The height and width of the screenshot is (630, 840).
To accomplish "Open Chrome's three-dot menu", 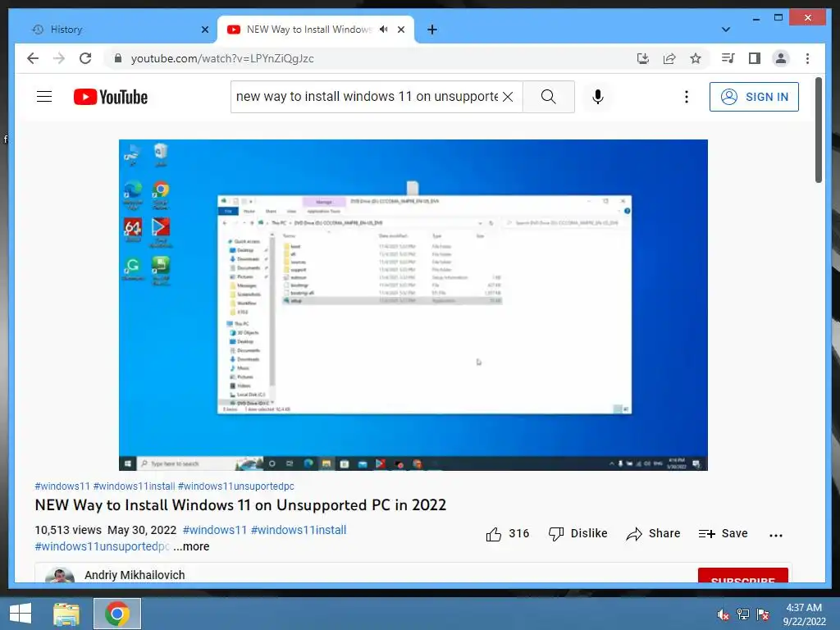I will [807, 58].
